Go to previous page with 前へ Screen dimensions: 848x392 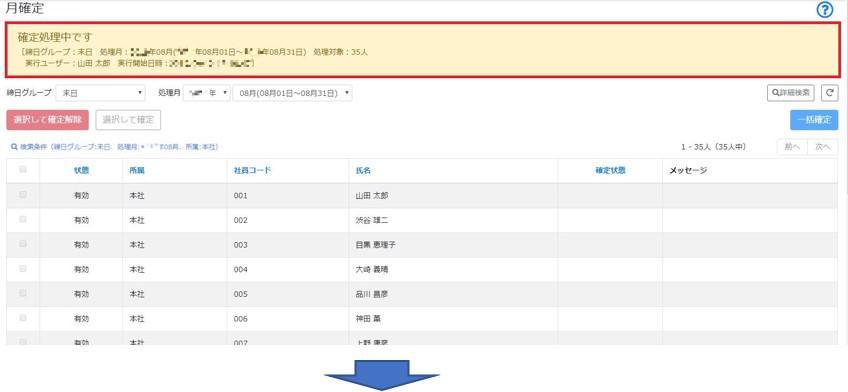click(792, 147)
